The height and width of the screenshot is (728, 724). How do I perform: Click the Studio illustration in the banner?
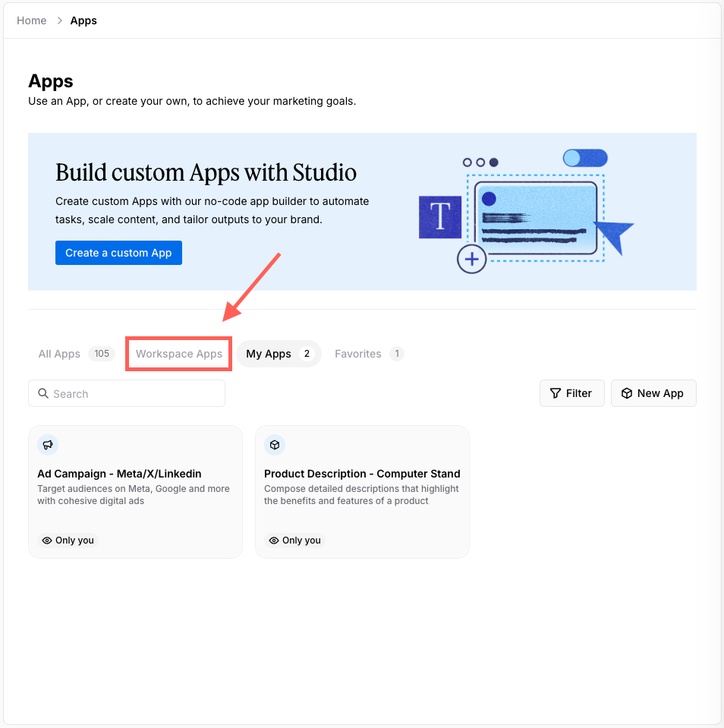(x=526, y=211)
